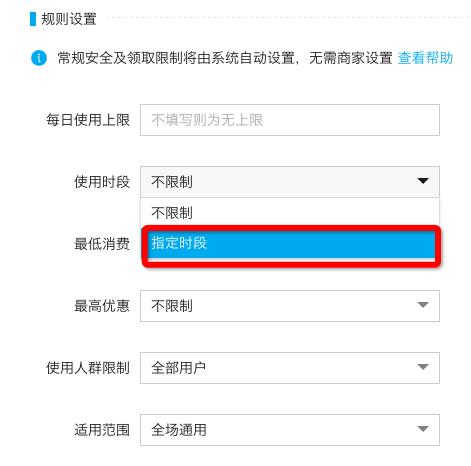This screenshot has height=466, width=471.
Task: Click the 最高优惠 dropdown arrow
Action: (423, 305)
